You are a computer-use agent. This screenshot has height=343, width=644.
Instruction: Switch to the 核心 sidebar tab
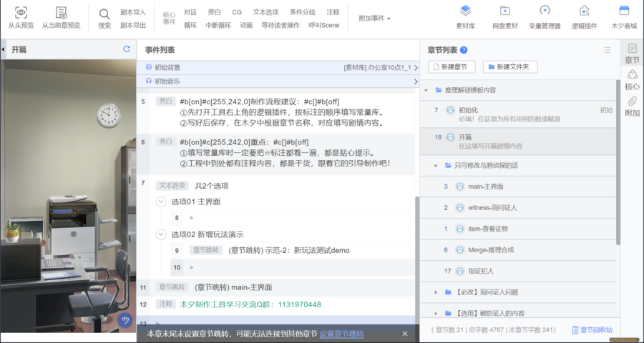[632, 79]
